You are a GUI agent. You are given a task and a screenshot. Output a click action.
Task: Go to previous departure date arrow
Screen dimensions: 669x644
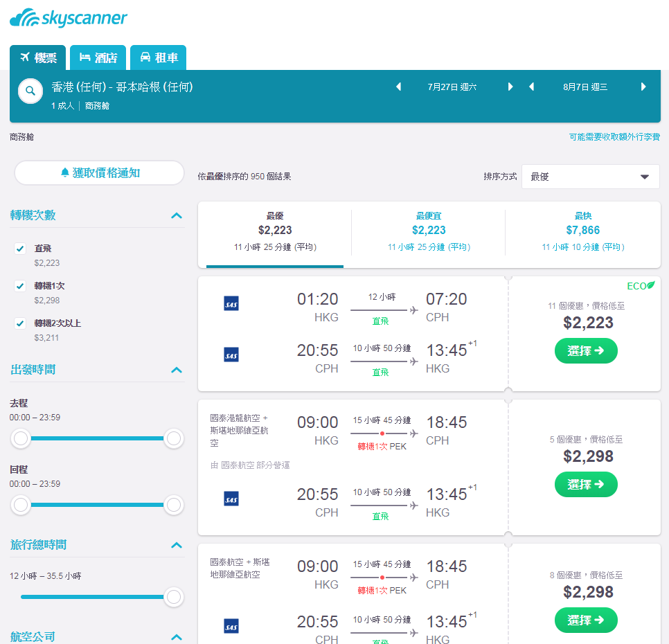pyautogui.click(x=399, y=87)
